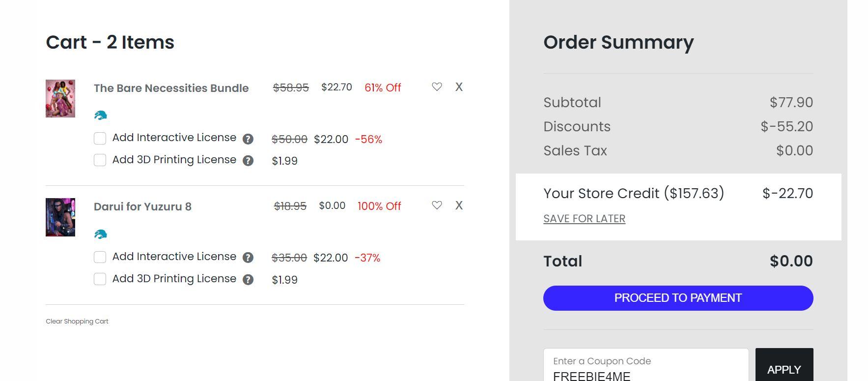This screenshot has height=381, width=868.
Task: Show Interactive License info for Darui
Action: 248,258
